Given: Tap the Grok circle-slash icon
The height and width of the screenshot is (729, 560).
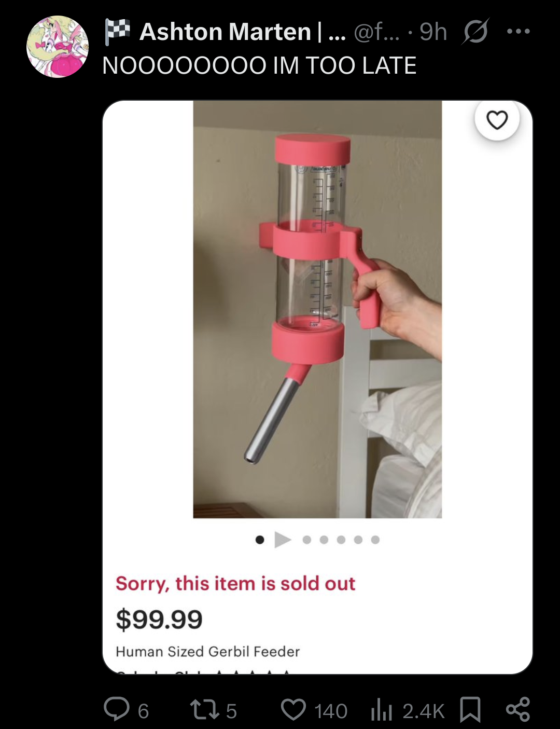Looking at the screenshot, I should coord(475,32).
